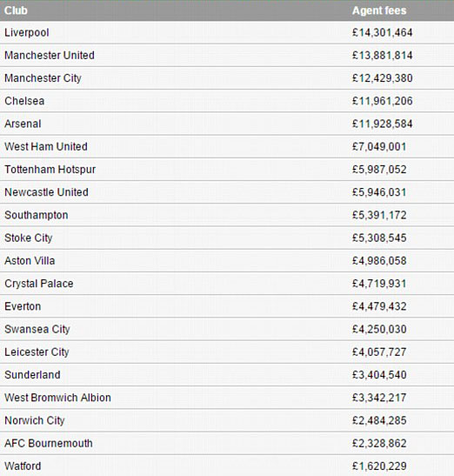The image size is (454, 476).
Task: Click the West Bromwich Albion row label
Action: click(57, 398)
